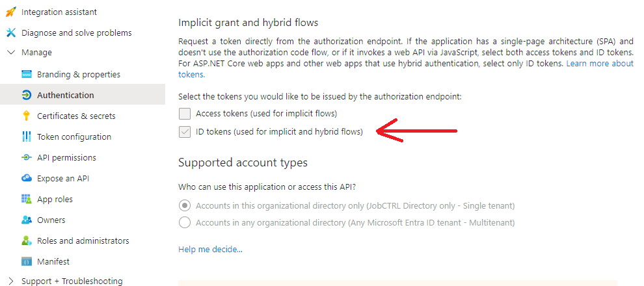
Task: Click the Manifest icon
Action: pyautogui.click(x=27, y=262)
